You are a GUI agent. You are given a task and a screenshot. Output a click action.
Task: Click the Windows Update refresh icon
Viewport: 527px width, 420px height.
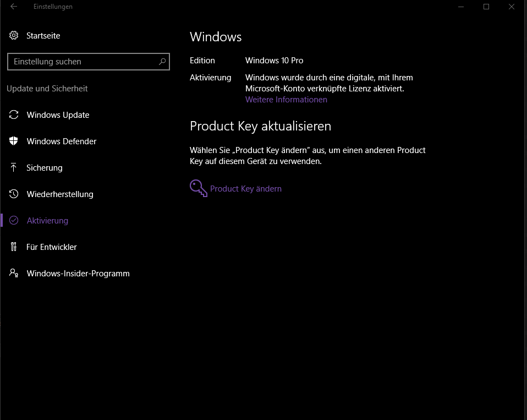pyautogui.click(x=14, y=114)
